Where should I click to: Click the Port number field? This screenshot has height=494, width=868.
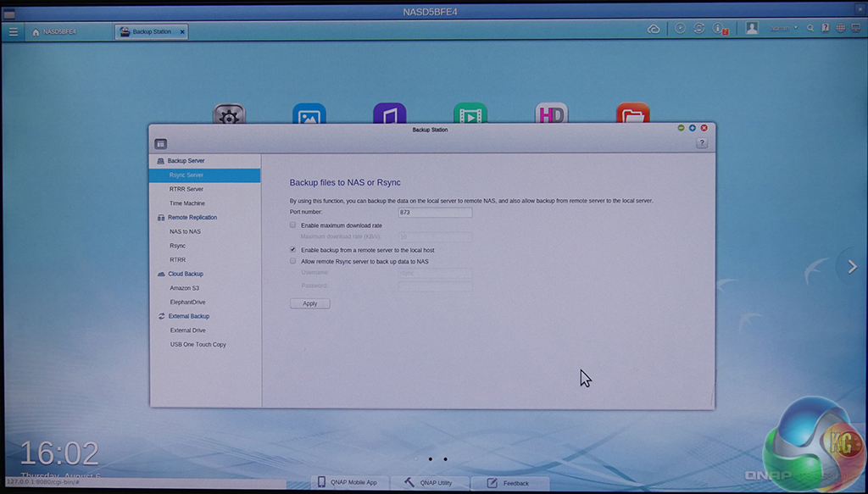435,213
